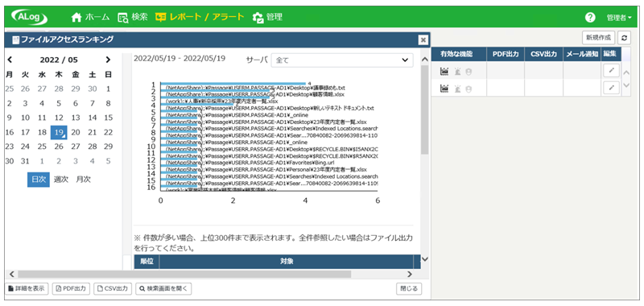
Task: Click the up arrow beside the report list
Action: (626, 73)
